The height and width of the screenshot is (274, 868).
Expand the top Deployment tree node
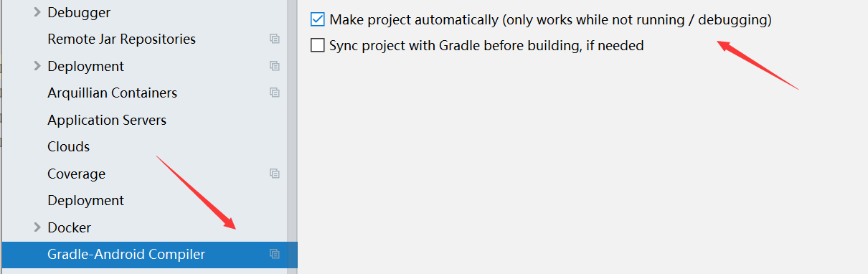click(37, 66)
